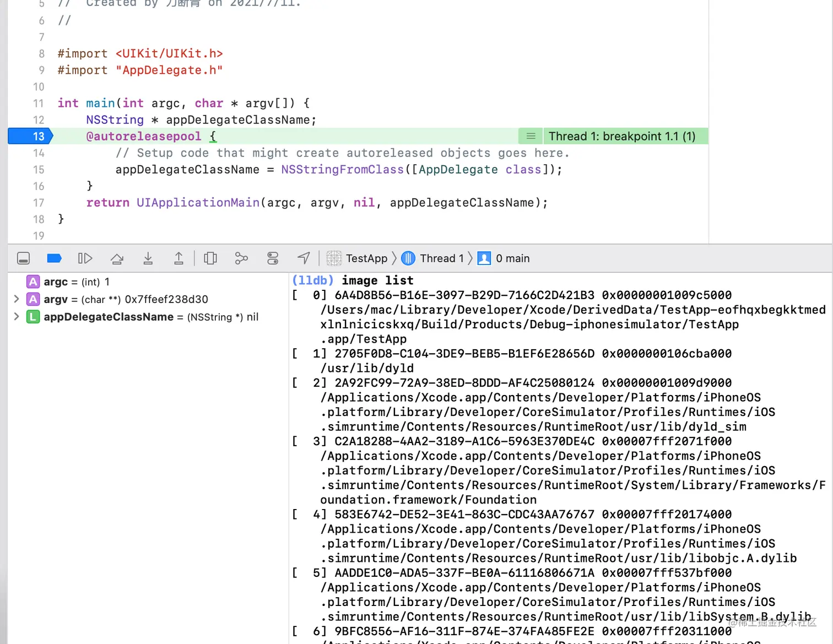Image resolution: width=833 pixels, height=644 pixels.
Task: Open the Thread 1 jump bar item
Action: (432, 258)
